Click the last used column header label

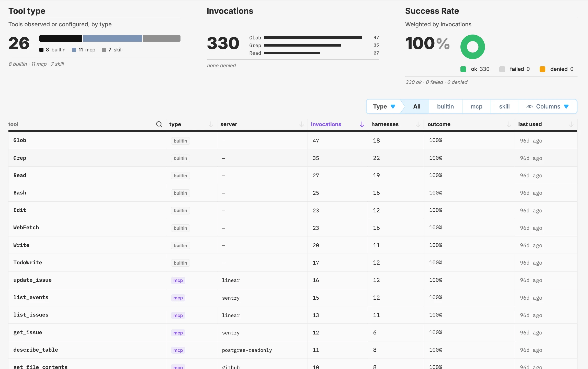530,124
